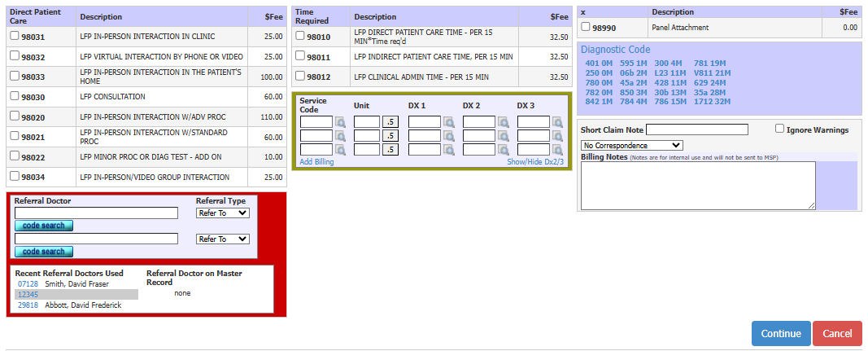868x351 pixels.
Task: Click the Add Billing link
Action: point(316,162)
